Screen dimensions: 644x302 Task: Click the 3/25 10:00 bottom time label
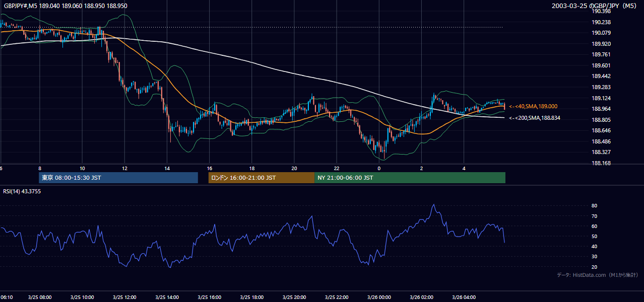(x=82, y=297)
